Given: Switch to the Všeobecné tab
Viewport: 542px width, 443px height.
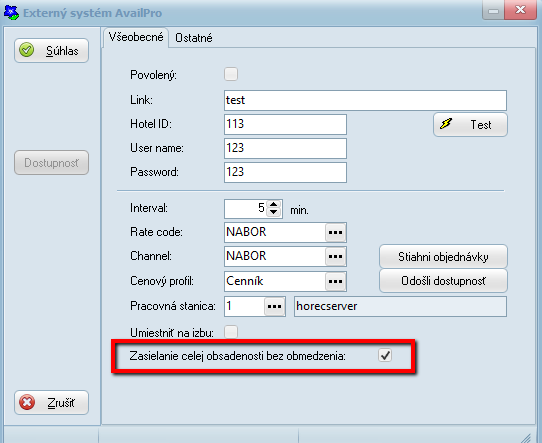Looking at the screenshot, I should (136, 37).
